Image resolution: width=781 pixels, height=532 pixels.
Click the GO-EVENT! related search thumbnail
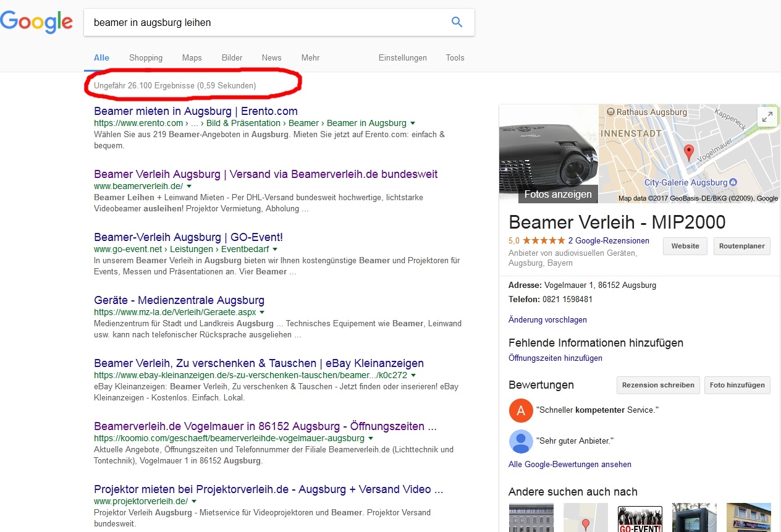coord(640,518)
